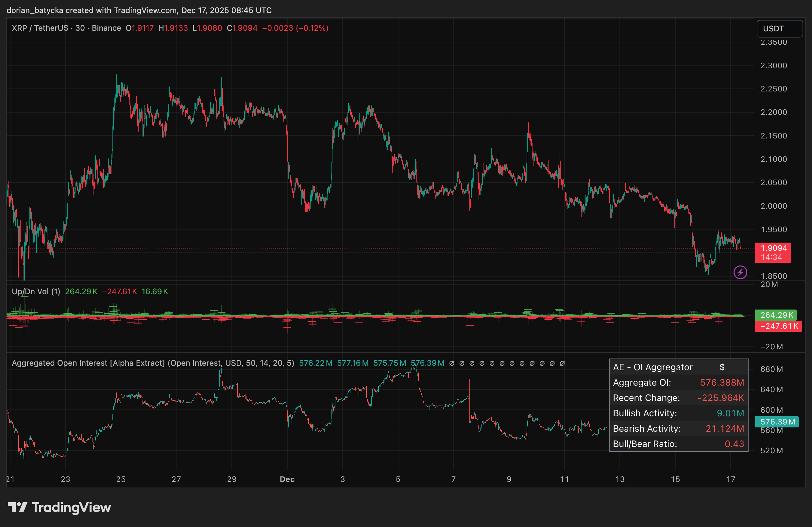812x527 pixels.
Task: Click the last empty-set symbol in Open Interest legend
Action: [562, 363]
